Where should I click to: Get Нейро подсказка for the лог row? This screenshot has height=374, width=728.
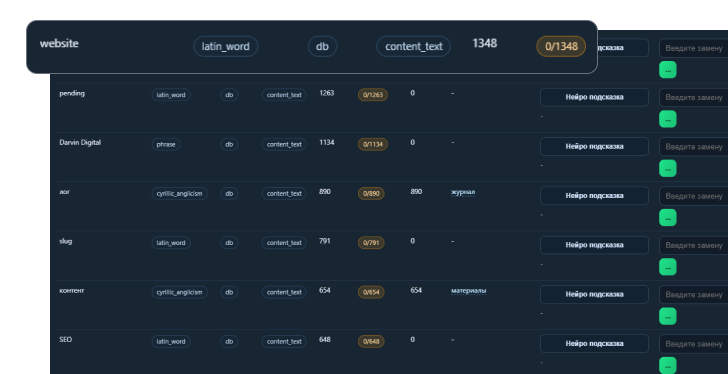point(594,196)
